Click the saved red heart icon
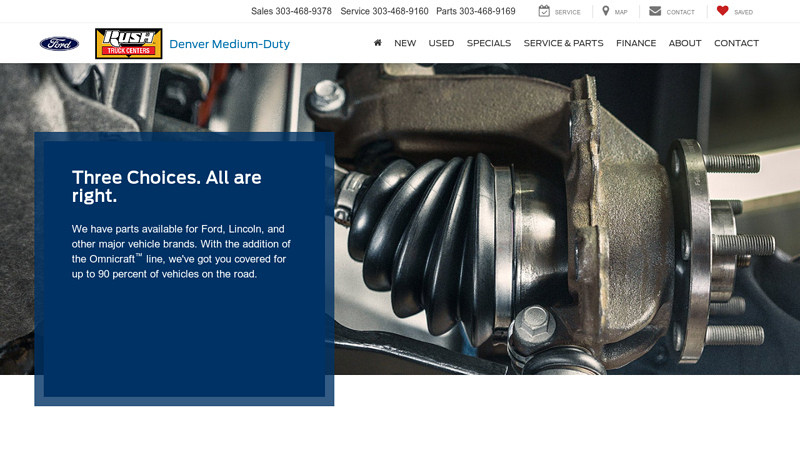 tap(722, 11)
